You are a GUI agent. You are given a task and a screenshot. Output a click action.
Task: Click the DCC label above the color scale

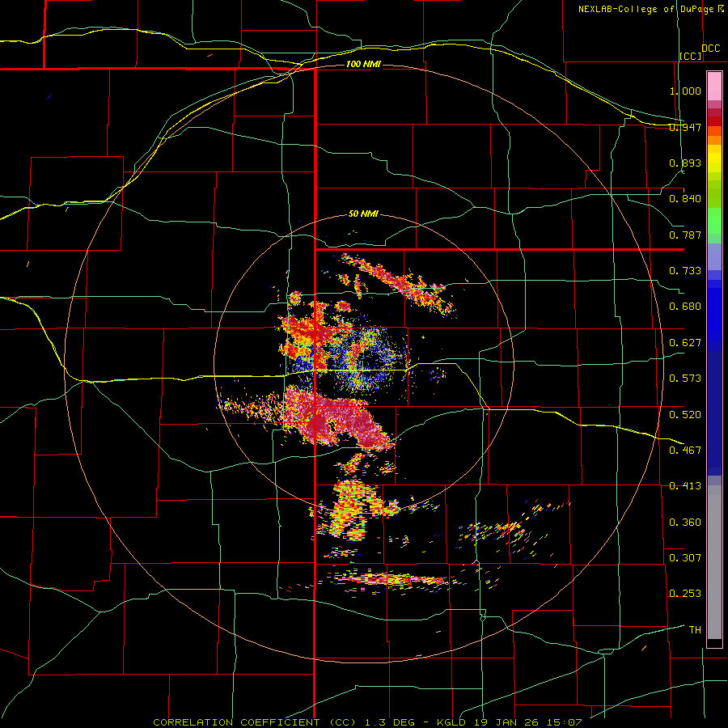(x=710, y=49)
